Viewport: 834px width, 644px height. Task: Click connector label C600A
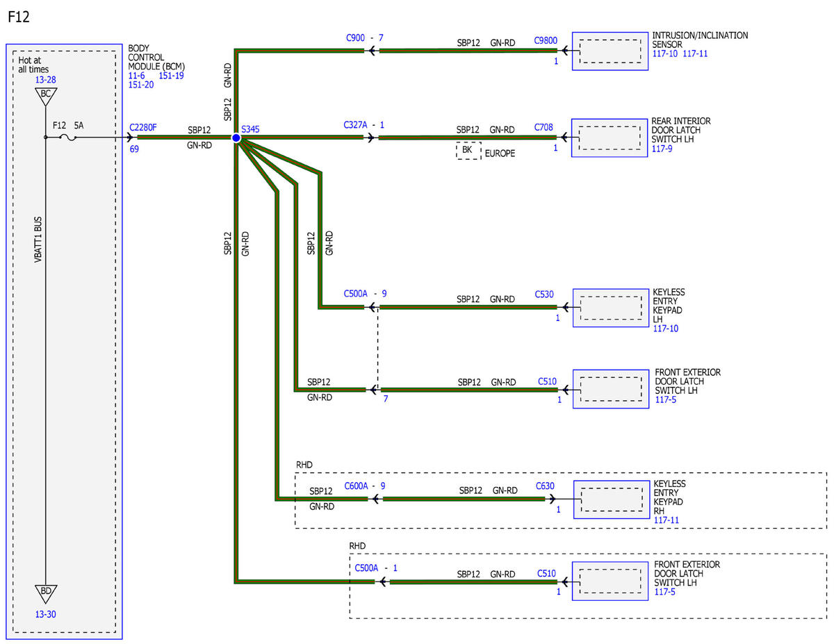(357, 486)
